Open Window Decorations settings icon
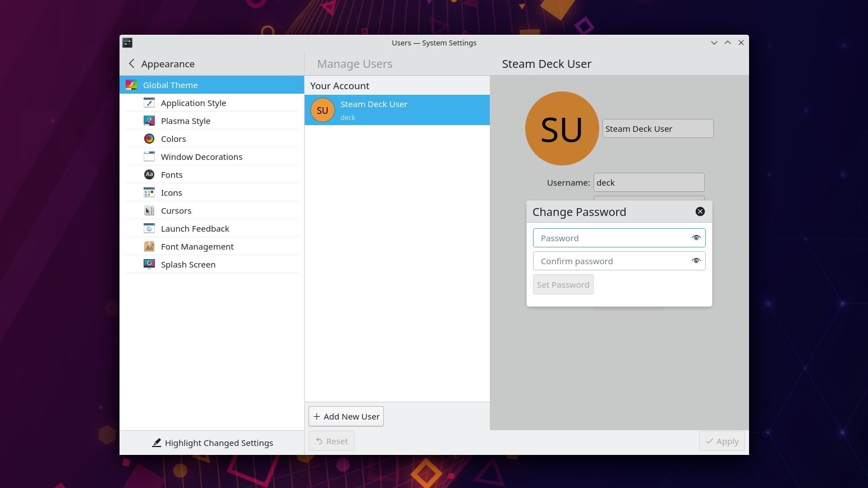Image resolution: width=868 pixels, height=488 pixels. tap(149, 157)
